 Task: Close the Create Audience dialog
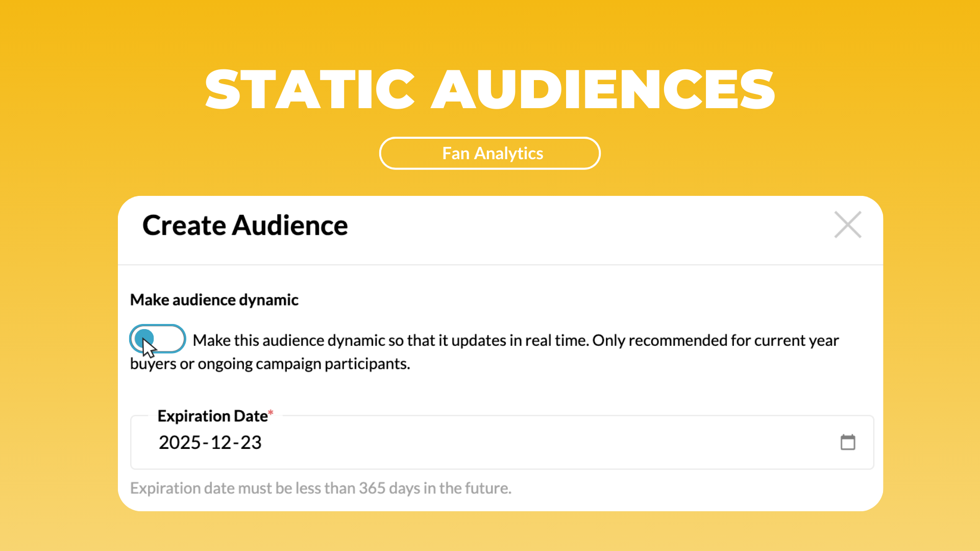point(848,224)
